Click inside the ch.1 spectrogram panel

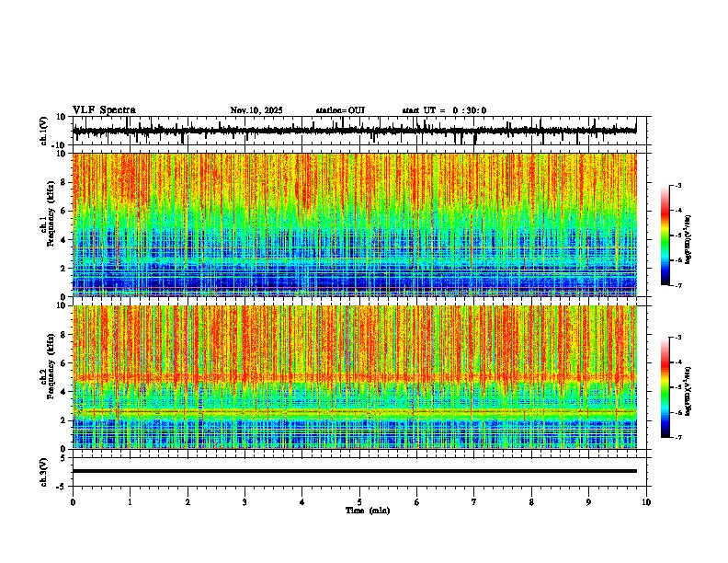click(x=354, y=224)
